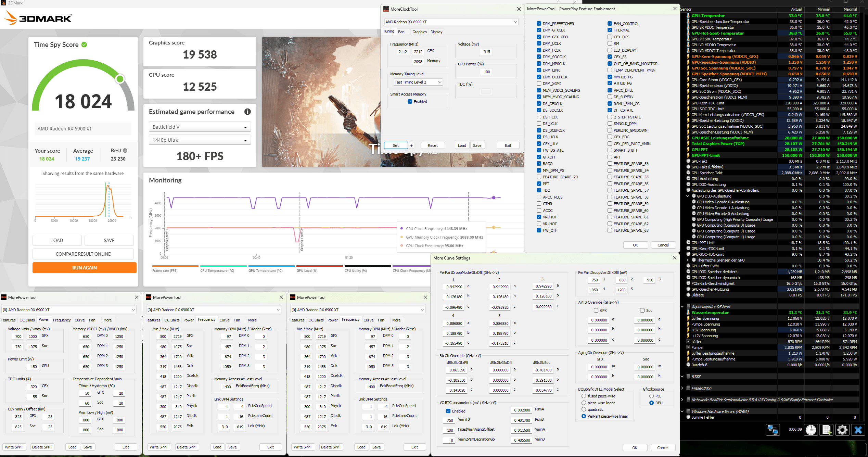Click icon of Bildrate sensor row

tap(688, 295)
